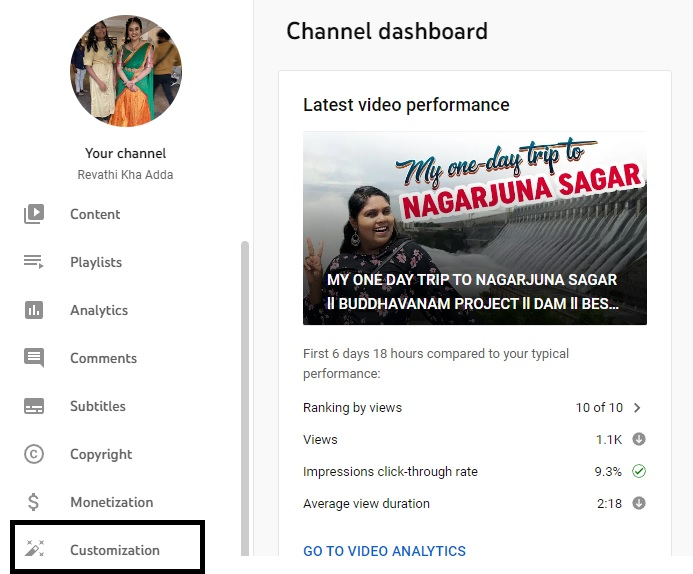Open Copyright in the sidebar

(101, 454)
